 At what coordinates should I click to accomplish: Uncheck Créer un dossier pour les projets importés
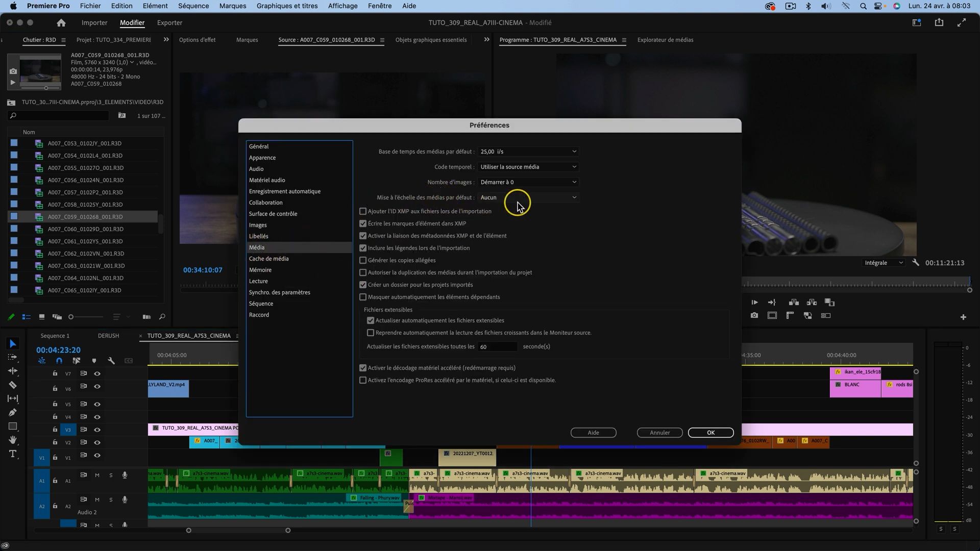point(363,285)
